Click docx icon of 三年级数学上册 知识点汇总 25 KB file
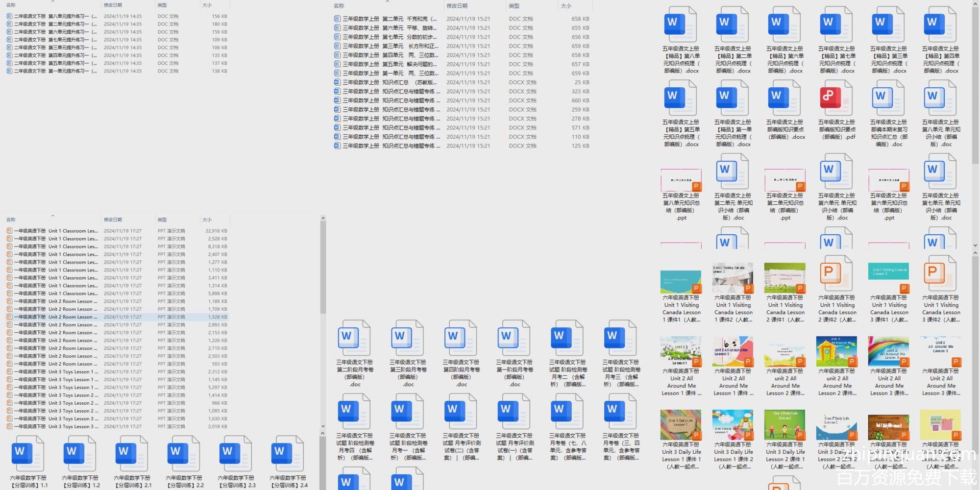Viewport: 980px width, 490px height. pyautogui.click(x=337, y=82)
